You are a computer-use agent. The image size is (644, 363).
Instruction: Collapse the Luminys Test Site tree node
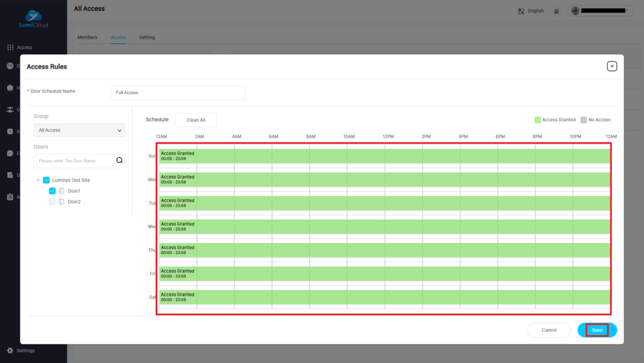coord(38,181)
